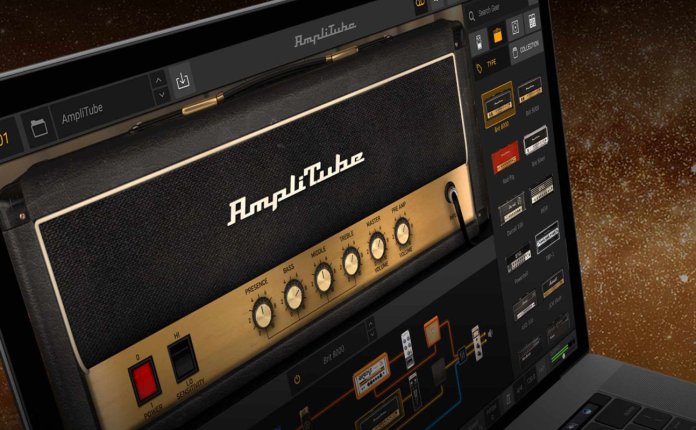Toggle Brit 8000 amp bypass power button
Image resolution: width=696 pixels, height=430 pixels.
tap(297, 379)
